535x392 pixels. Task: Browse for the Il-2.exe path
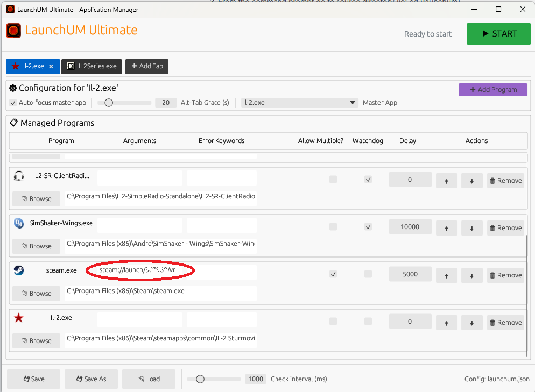(36, 341)
